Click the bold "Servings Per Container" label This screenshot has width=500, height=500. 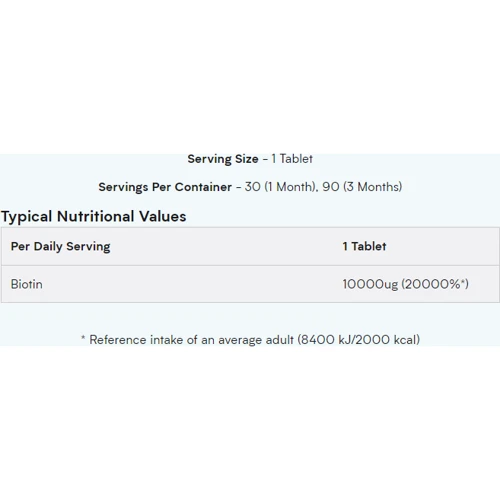[165, 187]
